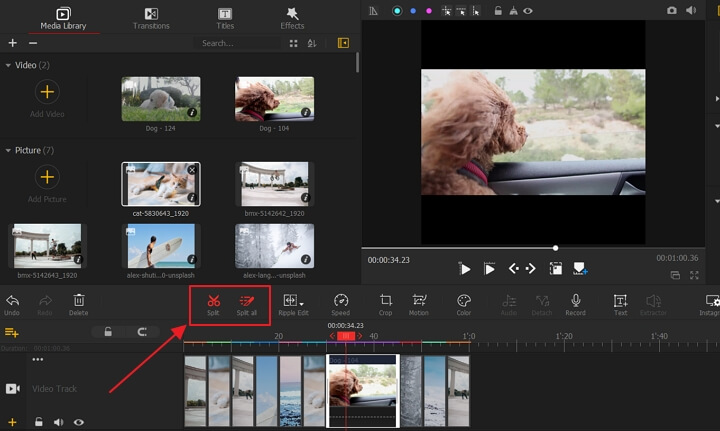Toggle Video Track visibility eye icon
Viewport: 720px width, 431px height.
pyautogui.click(x=78, y=423)
